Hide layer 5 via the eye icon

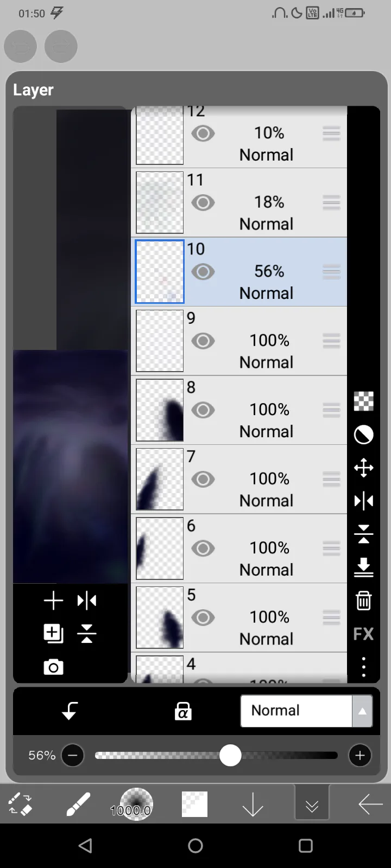[x=203, y=617]
